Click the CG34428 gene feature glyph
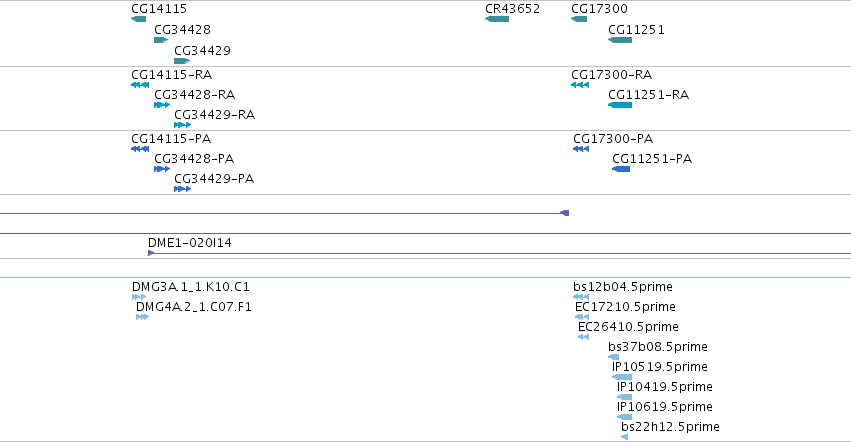Viewport: 851px width, 442px height. tap(161, 40)
